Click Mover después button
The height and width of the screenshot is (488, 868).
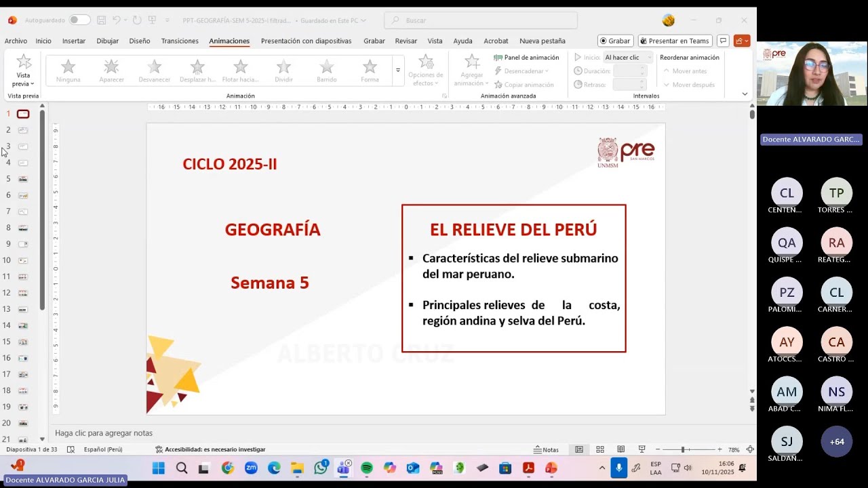689,85
